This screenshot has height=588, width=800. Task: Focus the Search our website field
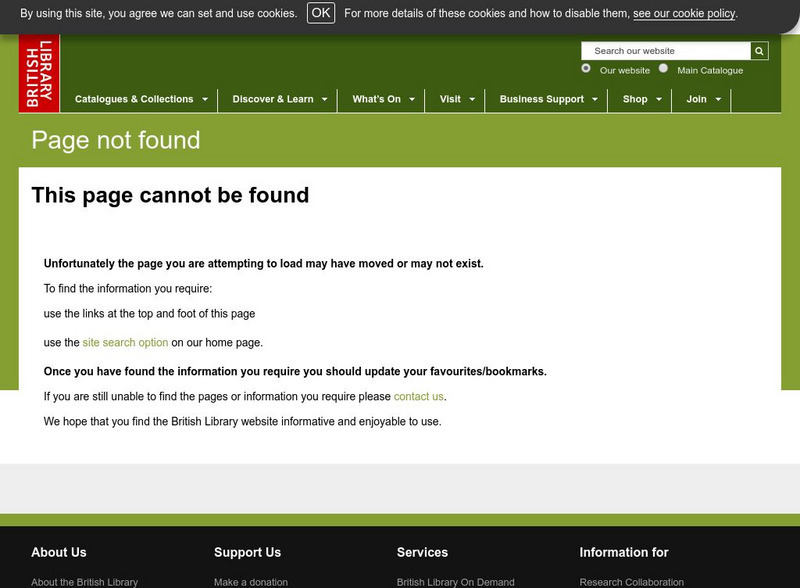pos(666,51)
